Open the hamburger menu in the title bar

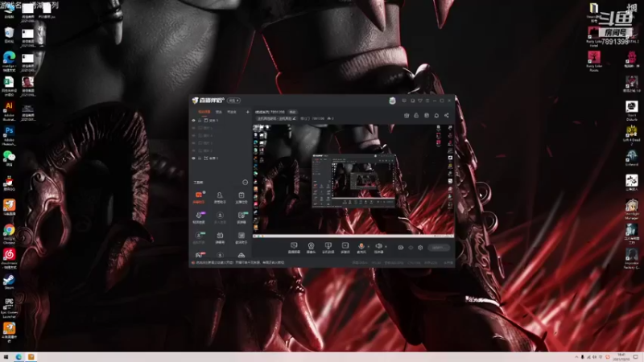click(x=427, y=101)
